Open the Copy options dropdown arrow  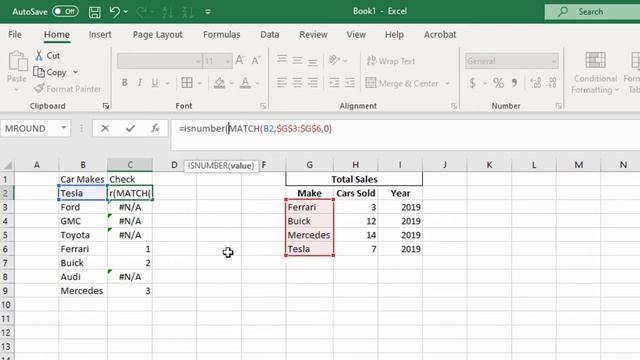(76, 72)
